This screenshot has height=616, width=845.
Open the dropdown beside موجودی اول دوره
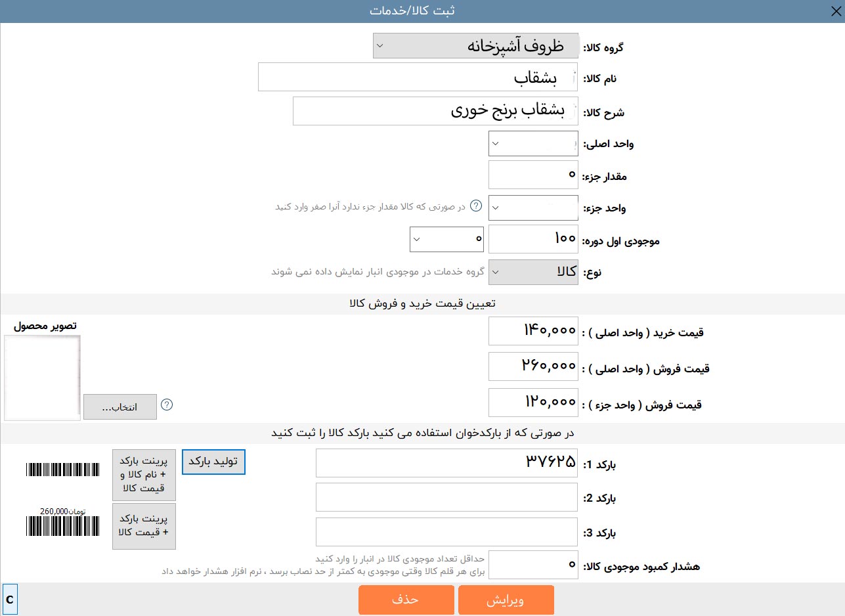[x=446, y=239]
